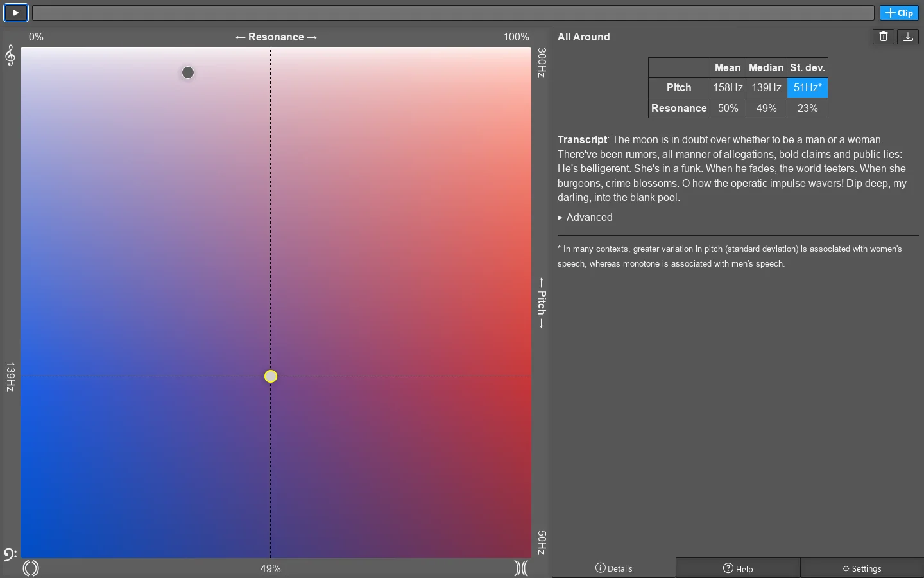Add a new clip with +Clip
924x578 pixels.
point(899,13)
